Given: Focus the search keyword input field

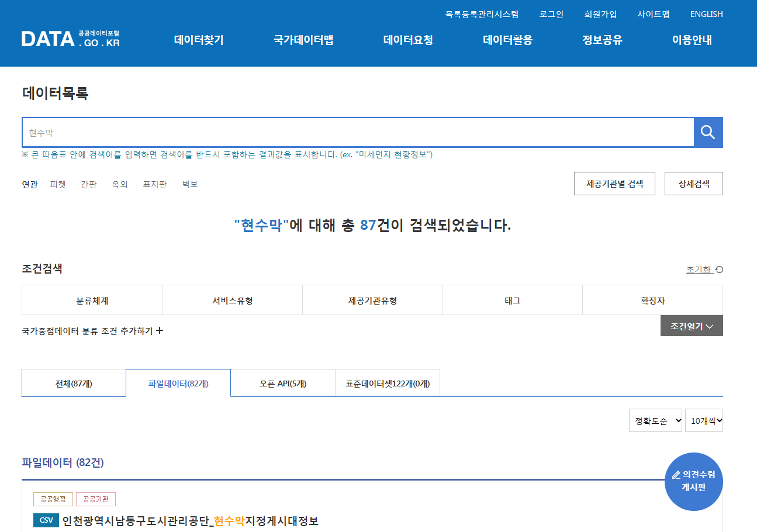Looking at the screenshot, I should point(358,132).
